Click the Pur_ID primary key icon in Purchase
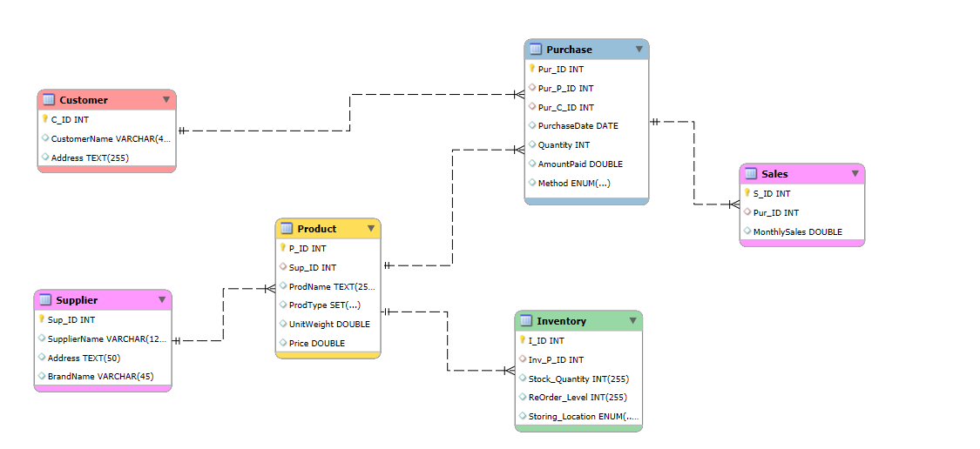Screen dimensions: 980x449 (532, 69)
